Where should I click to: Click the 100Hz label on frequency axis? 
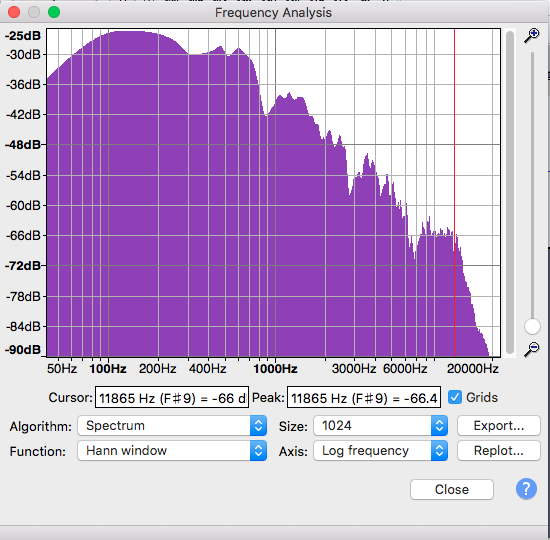(x=108, y=369)
